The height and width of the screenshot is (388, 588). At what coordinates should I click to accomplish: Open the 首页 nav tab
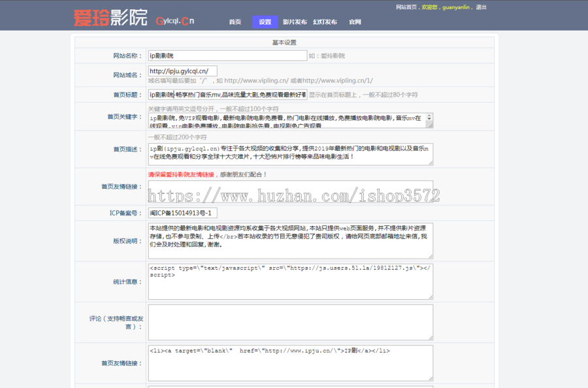point(235,22)
